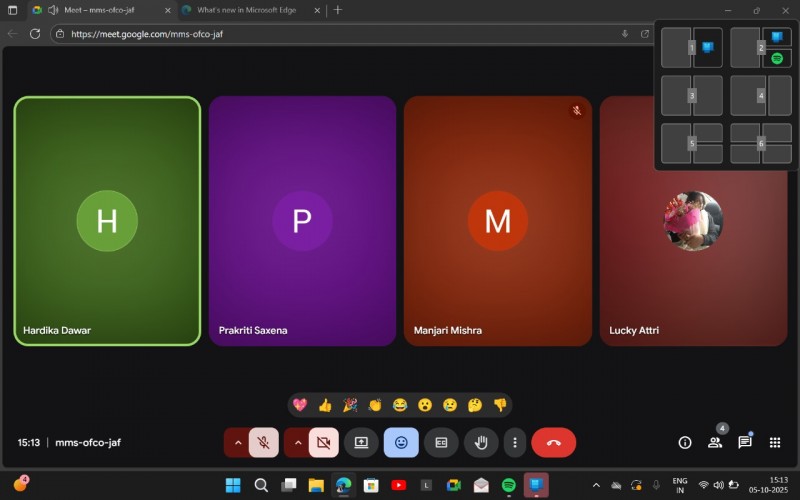Open more options three-dot menu
The height and width of the screenshot is (500, 800).
(515, 442)
